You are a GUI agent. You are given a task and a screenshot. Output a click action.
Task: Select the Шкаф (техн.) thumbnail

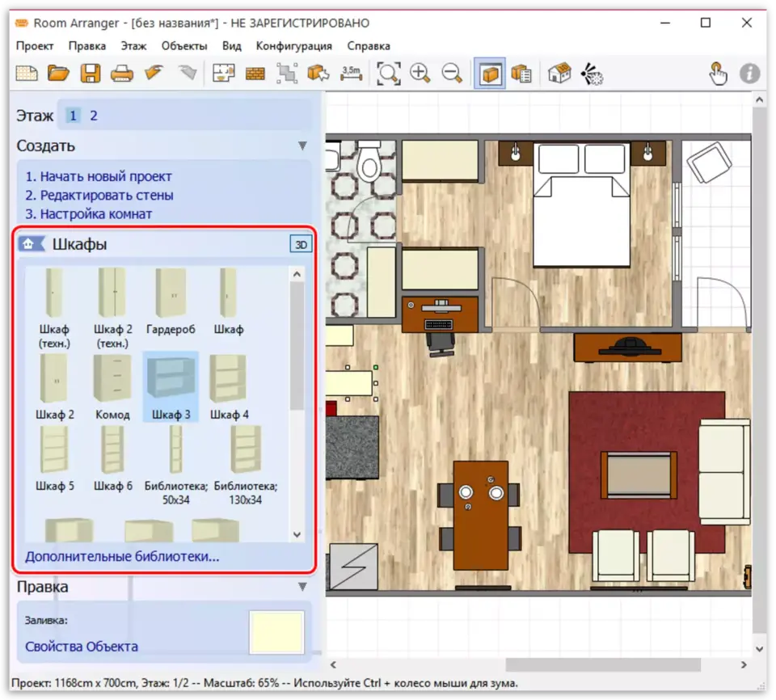tap(54, 308)
